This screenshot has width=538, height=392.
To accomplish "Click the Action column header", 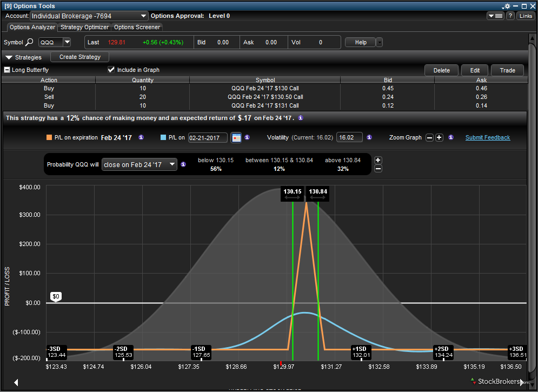I will [x=49, y=80].
